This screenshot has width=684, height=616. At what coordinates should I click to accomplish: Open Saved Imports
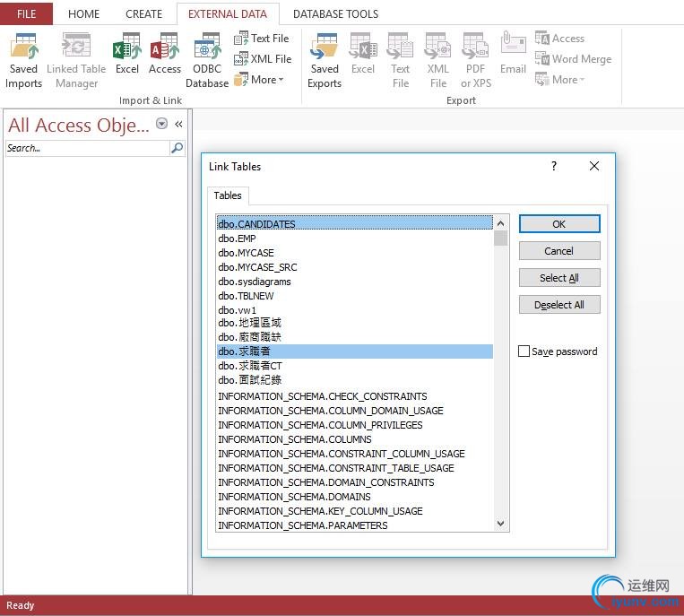[x=23, y=60]
